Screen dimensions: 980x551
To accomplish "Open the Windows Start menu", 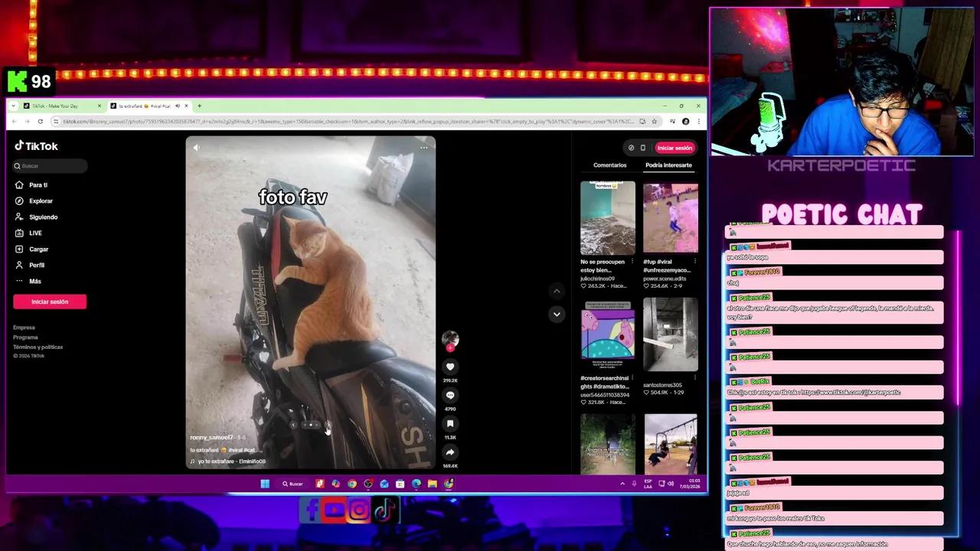I will [x=265, y=484].
